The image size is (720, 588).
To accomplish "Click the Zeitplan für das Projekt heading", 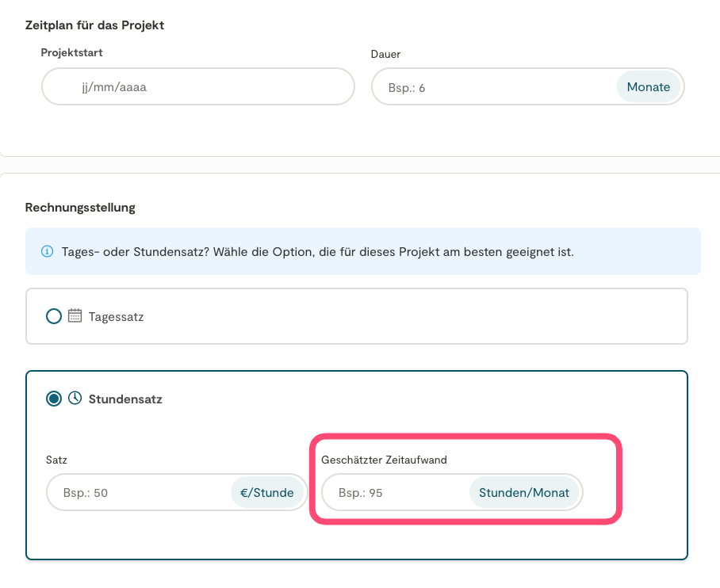I will coord(94,25).
